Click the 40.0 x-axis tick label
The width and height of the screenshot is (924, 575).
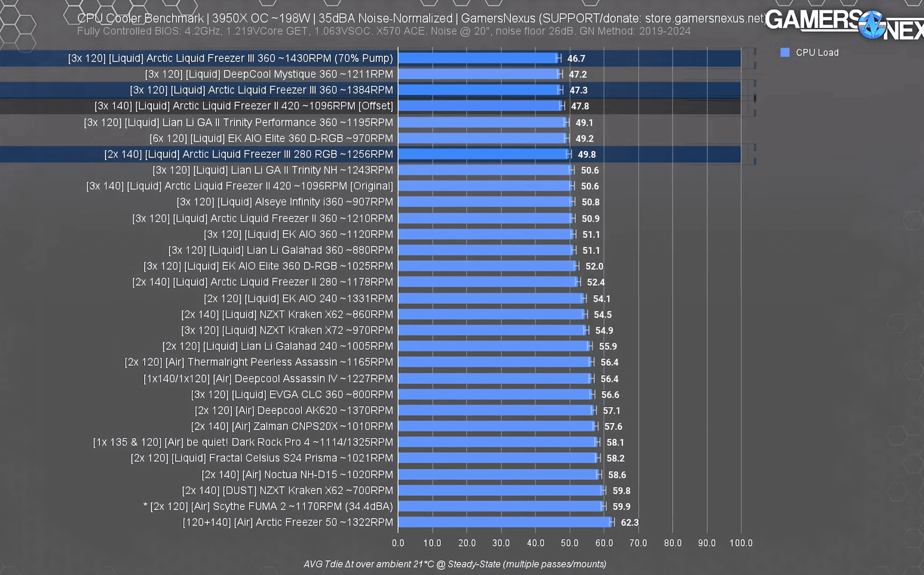coord(536,543)
